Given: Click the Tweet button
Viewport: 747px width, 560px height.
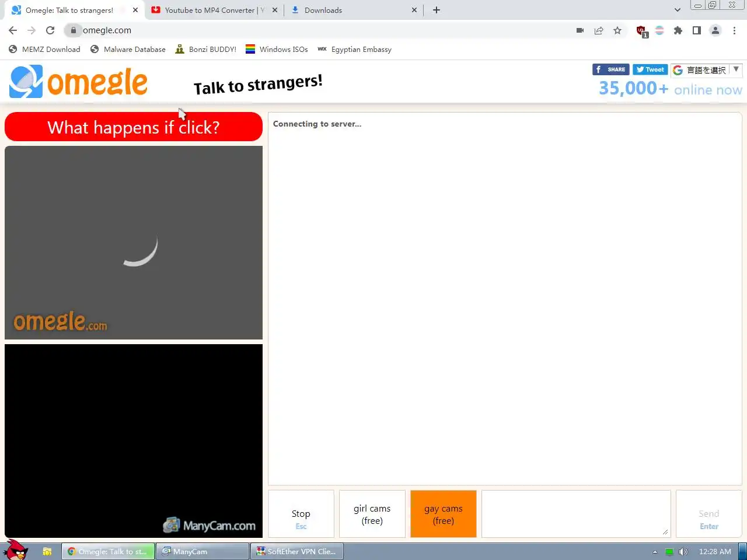Looking at the screenshot, I should coord(650,69).
